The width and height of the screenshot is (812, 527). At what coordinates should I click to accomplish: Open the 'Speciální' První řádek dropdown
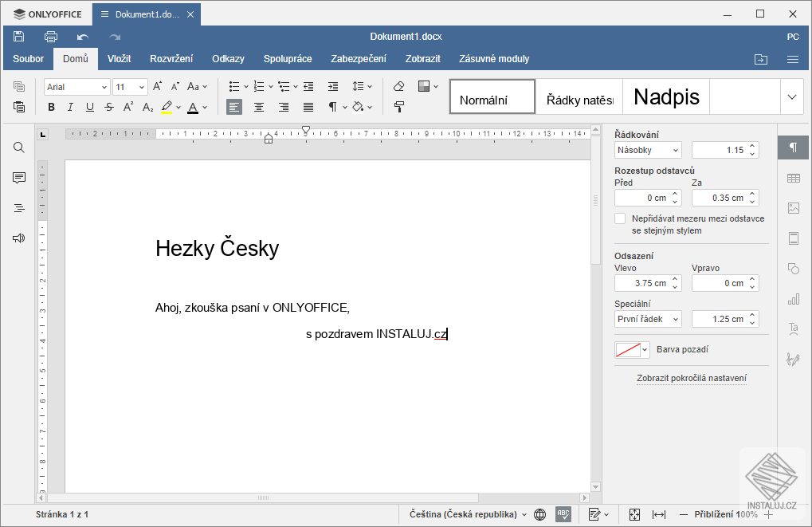[647, 318]
